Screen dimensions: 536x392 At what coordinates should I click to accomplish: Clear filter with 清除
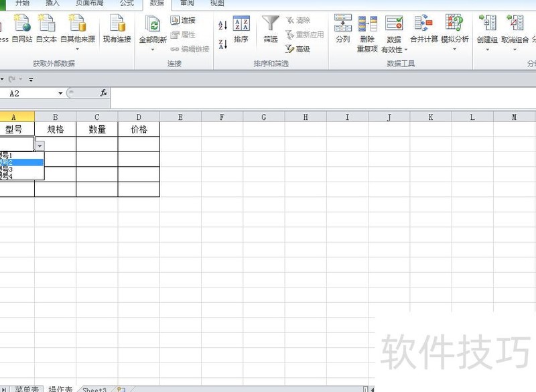click(298, 20)
